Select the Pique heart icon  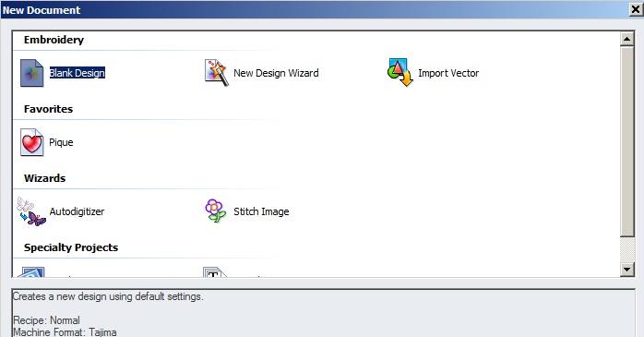tap(32, 142)
